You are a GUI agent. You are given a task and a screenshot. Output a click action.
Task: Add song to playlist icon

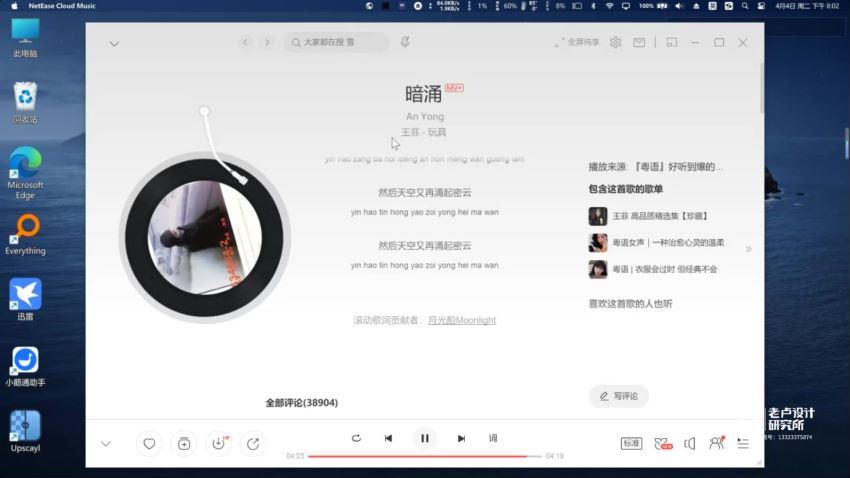click(x=184, y=444)
